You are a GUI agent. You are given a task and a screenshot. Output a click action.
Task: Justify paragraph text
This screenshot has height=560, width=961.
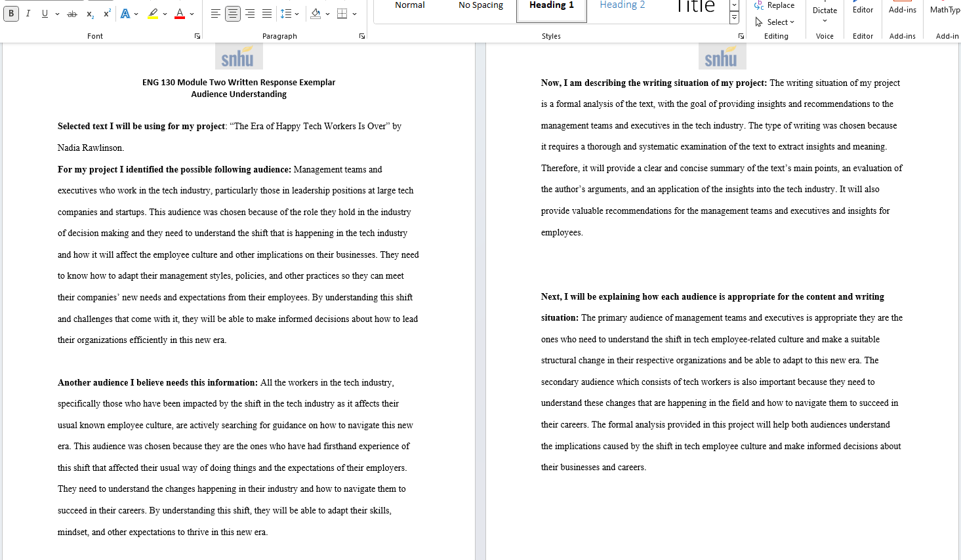[x=267, y=14]
